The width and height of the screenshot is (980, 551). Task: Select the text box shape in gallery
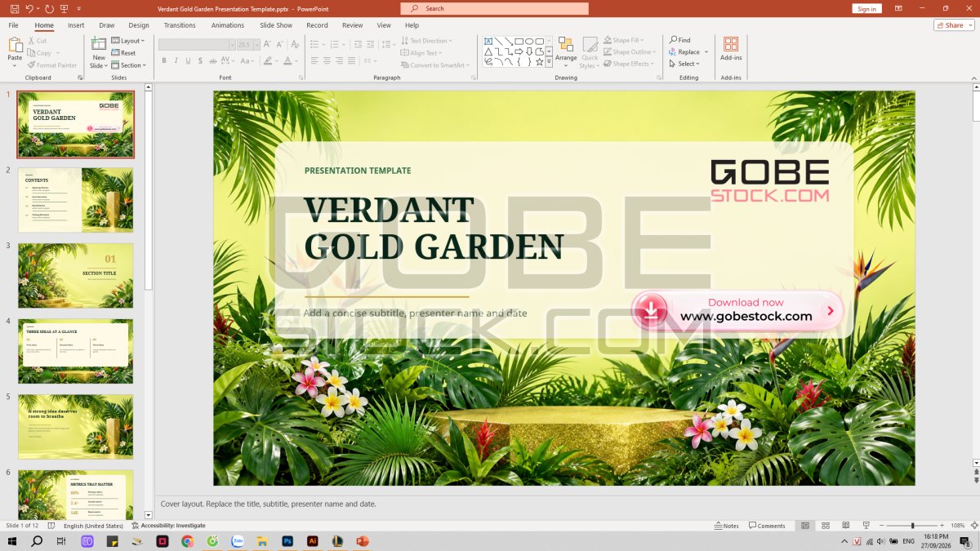(x=488, y=41)
